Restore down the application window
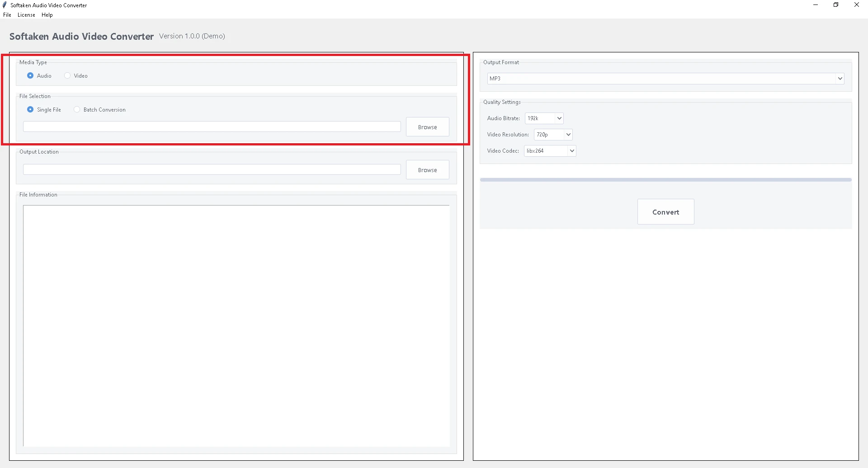Screen dimensions: 868x468 point(836,5)
